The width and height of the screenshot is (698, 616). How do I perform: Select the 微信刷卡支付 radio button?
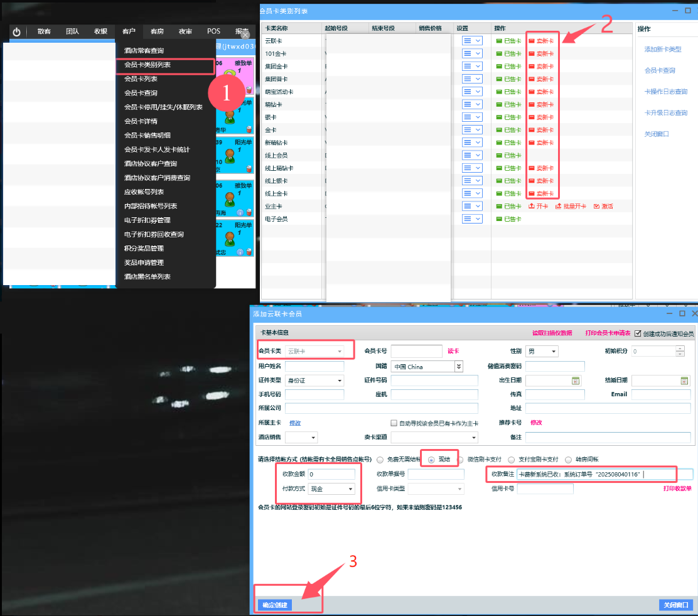tap(461, 460)
